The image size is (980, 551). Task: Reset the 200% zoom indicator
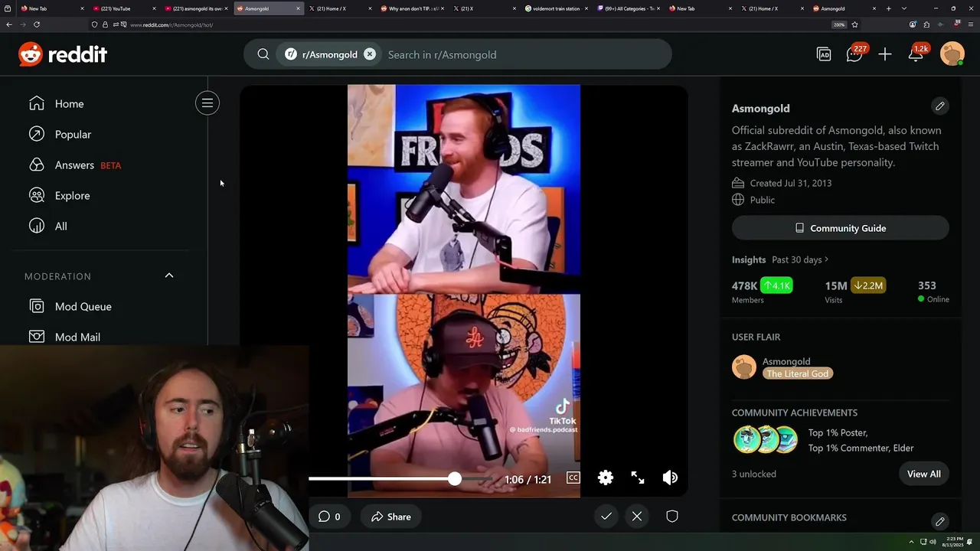(x=839, y=24)
